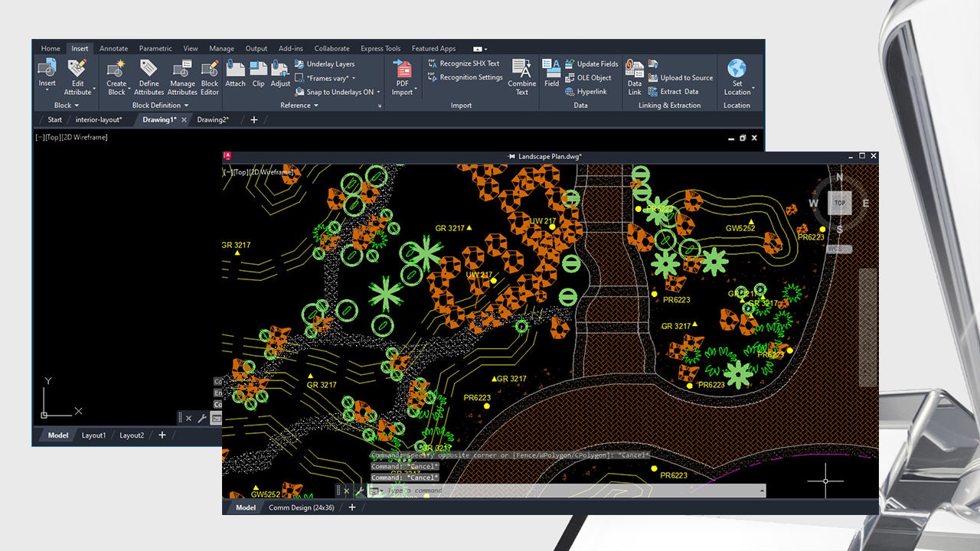Toggle ribbon minimize button after Featured Apps
Viewport: 980px width, 551px height.
480,49
